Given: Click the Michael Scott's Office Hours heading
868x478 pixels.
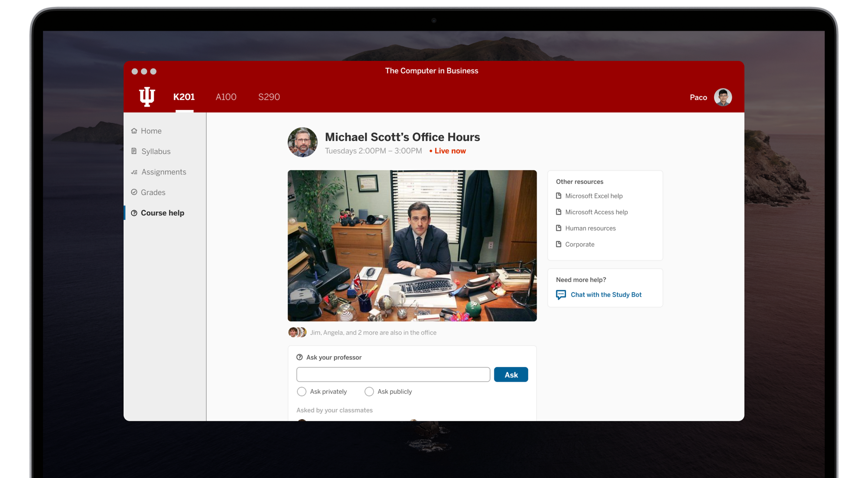Looking at the screenshot, I should click(x=402, y=137).
